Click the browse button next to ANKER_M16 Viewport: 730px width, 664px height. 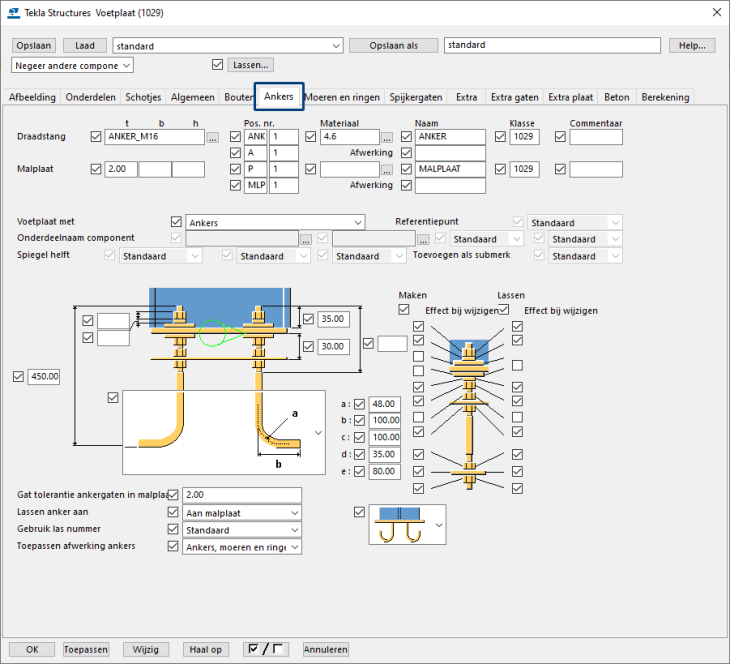[x=212, y=137]
